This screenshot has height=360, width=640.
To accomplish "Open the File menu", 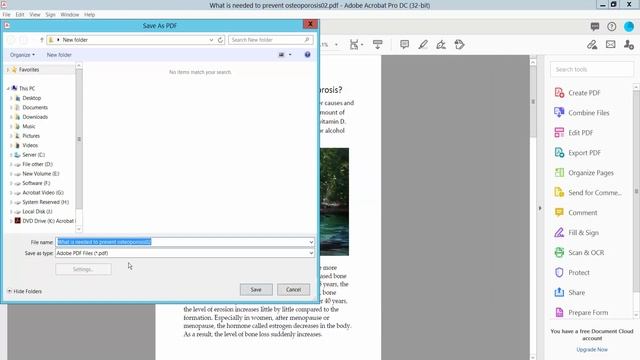I will 7,14.
